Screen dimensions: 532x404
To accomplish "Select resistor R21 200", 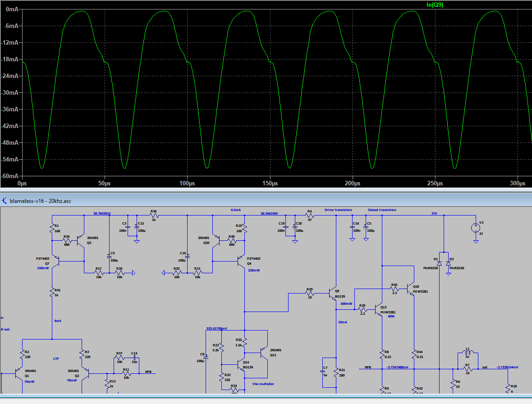I will [x=336, y=372].
